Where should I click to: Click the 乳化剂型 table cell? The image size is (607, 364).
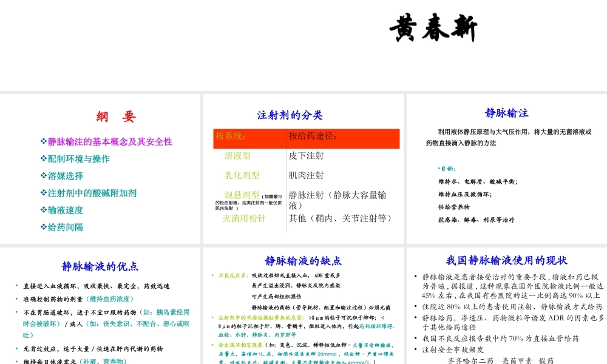(x=242, y=175)
